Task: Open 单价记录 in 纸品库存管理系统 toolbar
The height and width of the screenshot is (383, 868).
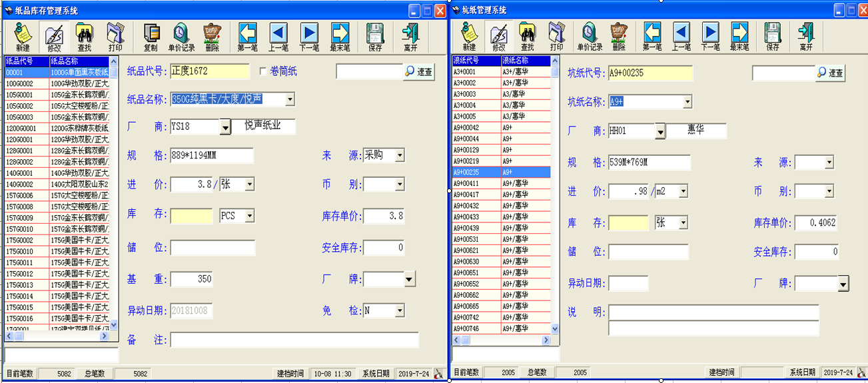Action: point(181,35)
